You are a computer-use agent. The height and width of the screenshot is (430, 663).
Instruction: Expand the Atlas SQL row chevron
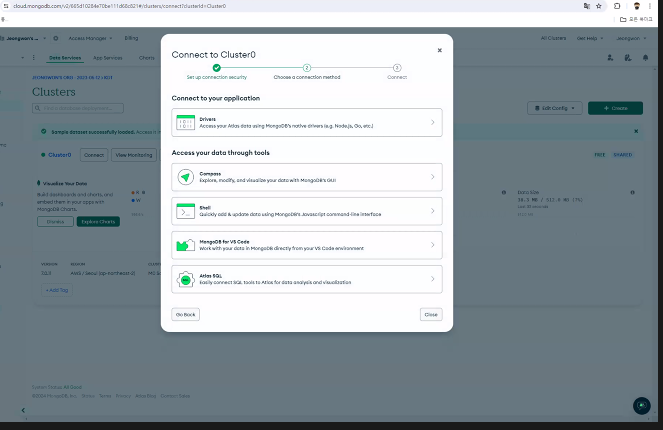433,279
